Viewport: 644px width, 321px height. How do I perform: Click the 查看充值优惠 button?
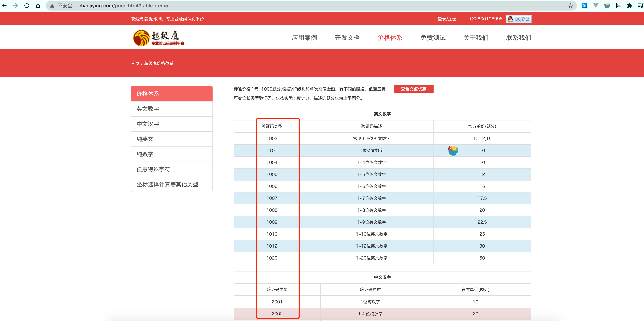pyautogui.click(x=414, y=89)
